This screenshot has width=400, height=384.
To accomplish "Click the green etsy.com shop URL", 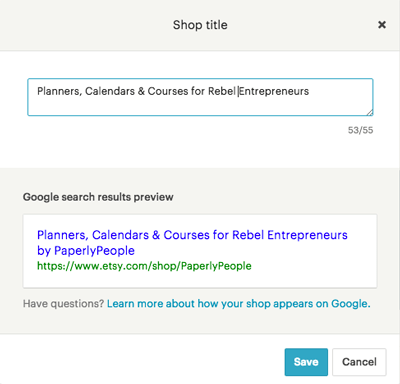I will click(144, 266).
